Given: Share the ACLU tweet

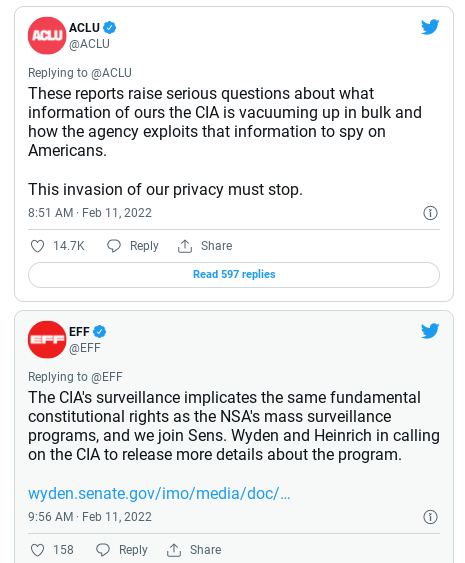Looking at the screenshot, I should pos(205,246).
